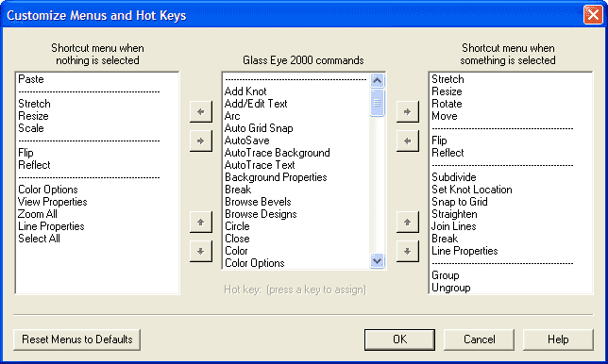
Task: Open the Help button
Action: [558, 339]
